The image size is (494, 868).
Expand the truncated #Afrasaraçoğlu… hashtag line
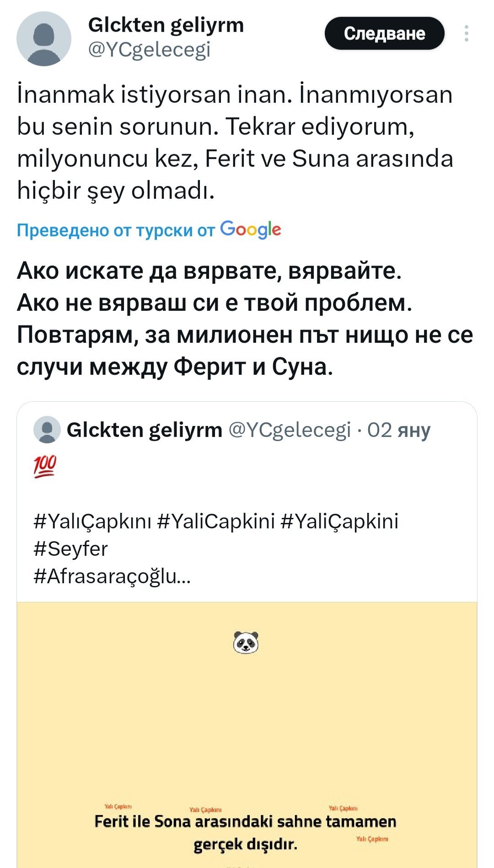[112, 577]
